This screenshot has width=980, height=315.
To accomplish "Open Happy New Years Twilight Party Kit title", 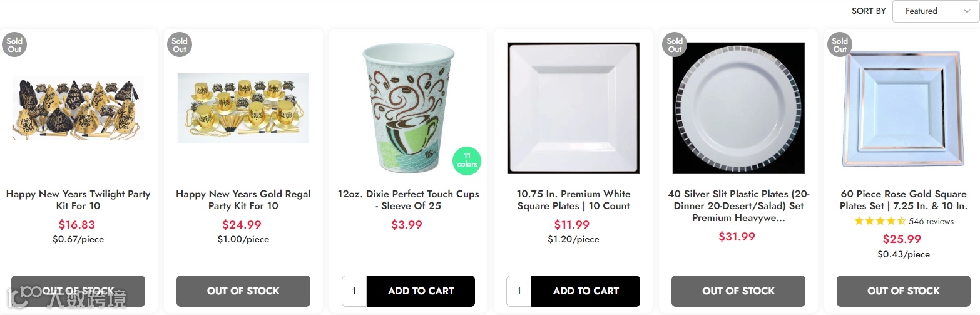I will click(x=78, y=200).
